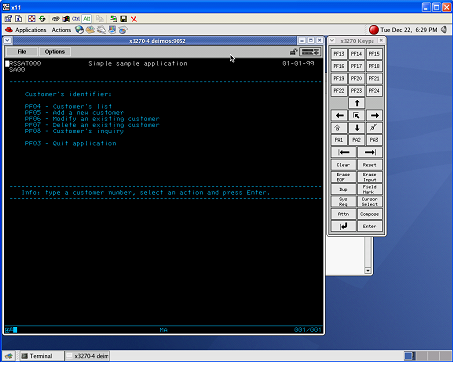Click the Clear key on keypad
This screenshot has height=367, width=457.
pyautogui.click(x=343, y=165)
